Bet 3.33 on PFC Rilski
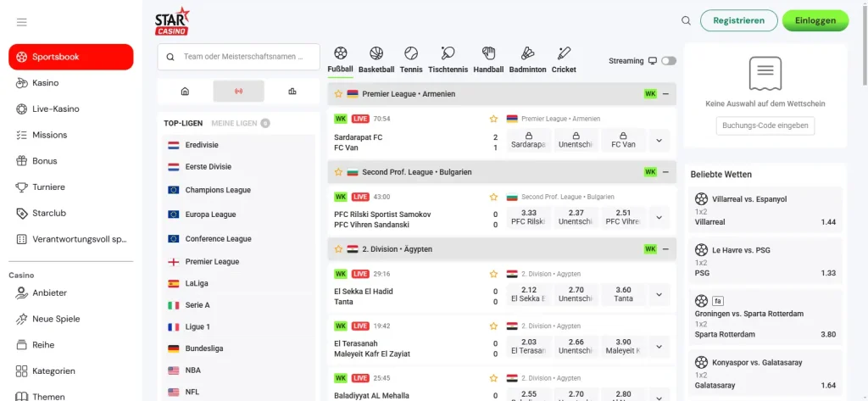 pyautogui.click(x=529, y=218)
